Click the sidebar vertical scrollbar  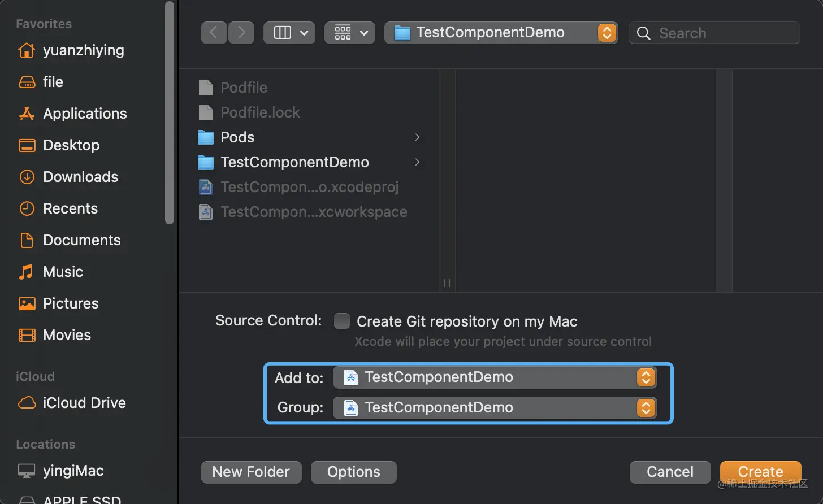tap(170, 113)
